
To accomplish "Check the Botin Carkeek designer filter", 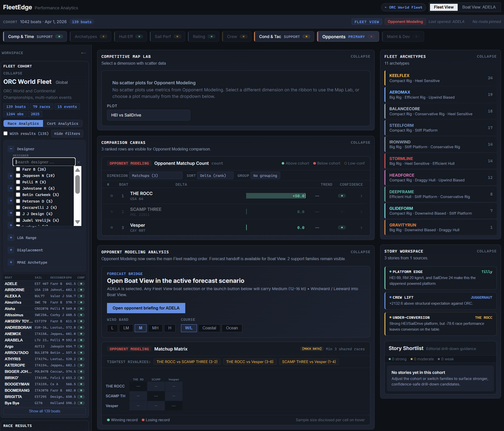I will [18, 195].
